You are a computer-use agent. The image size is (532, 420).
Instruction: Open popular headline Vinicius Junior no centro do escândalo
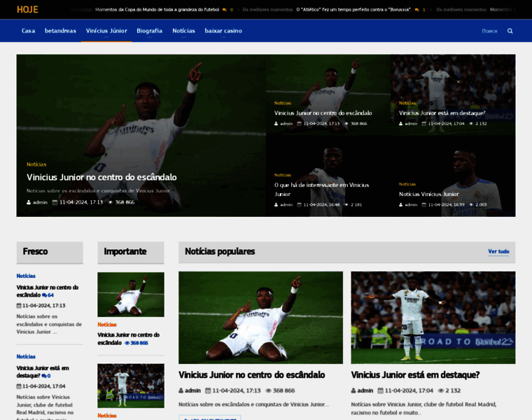click(252, 375)
